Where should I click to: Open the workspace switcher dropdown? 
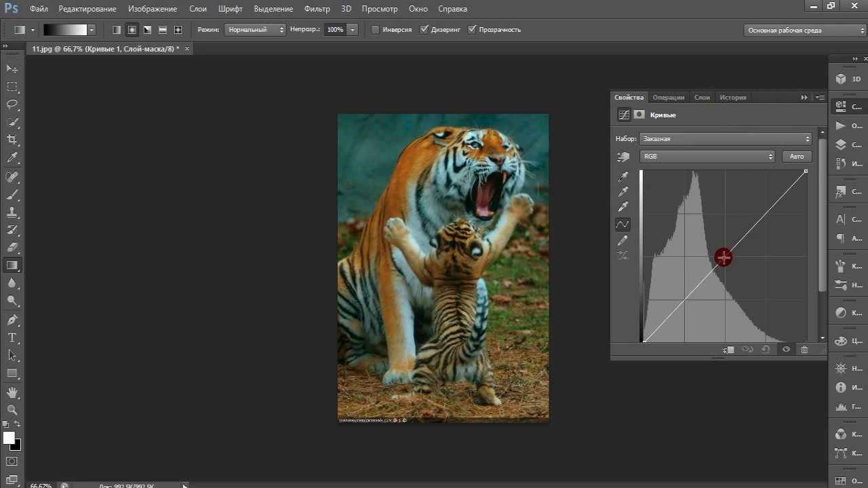805,30
